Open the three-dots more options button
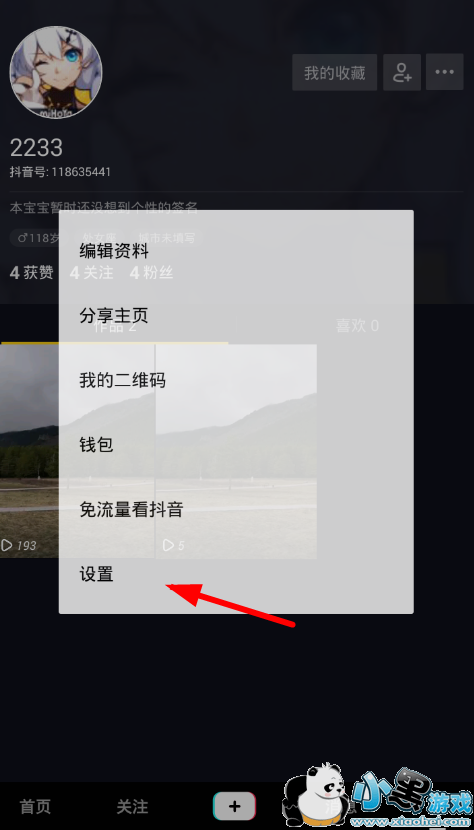Viewport: 474px width, 830px height. (x=444, y=72)
